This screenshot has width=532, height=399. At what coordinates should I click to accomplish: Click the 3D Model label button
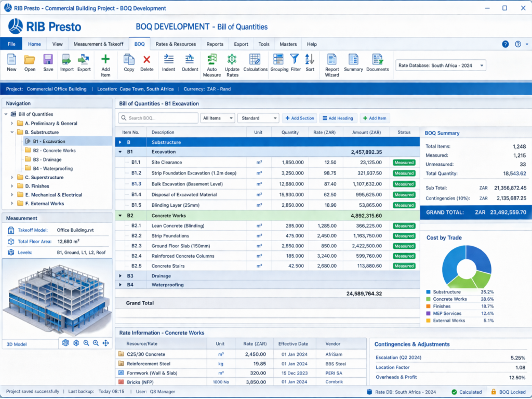click(x=17, y=344)
